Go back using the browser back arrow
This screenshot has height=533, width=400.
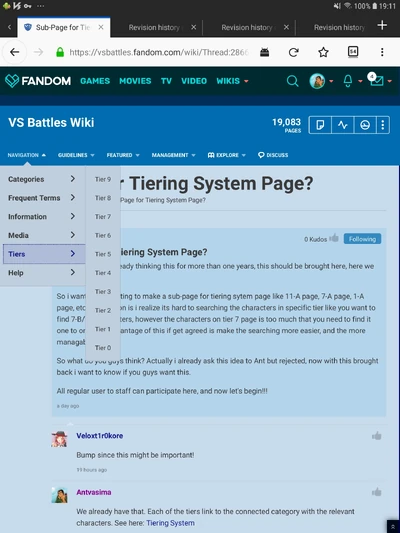[14, 52]
